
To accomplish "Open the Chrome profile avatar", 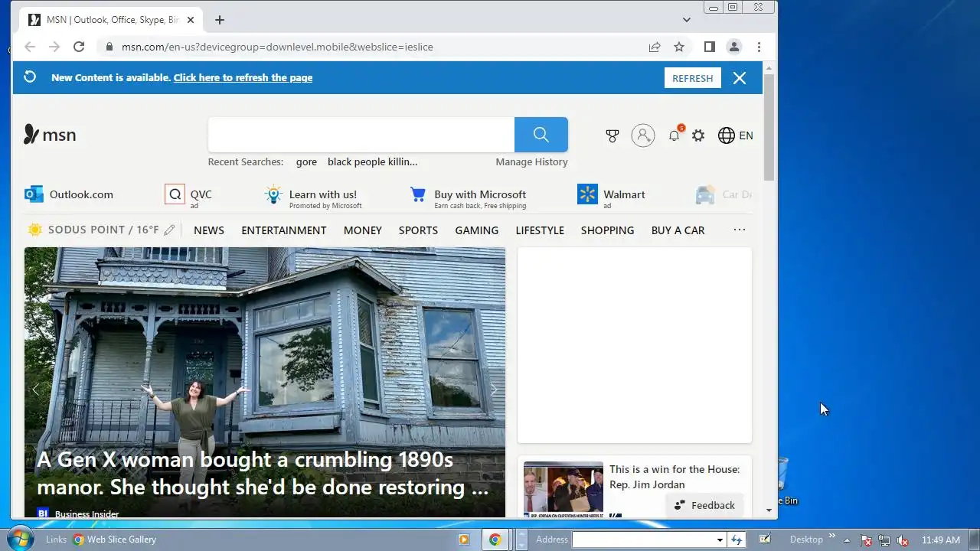I will coord(734,47).
